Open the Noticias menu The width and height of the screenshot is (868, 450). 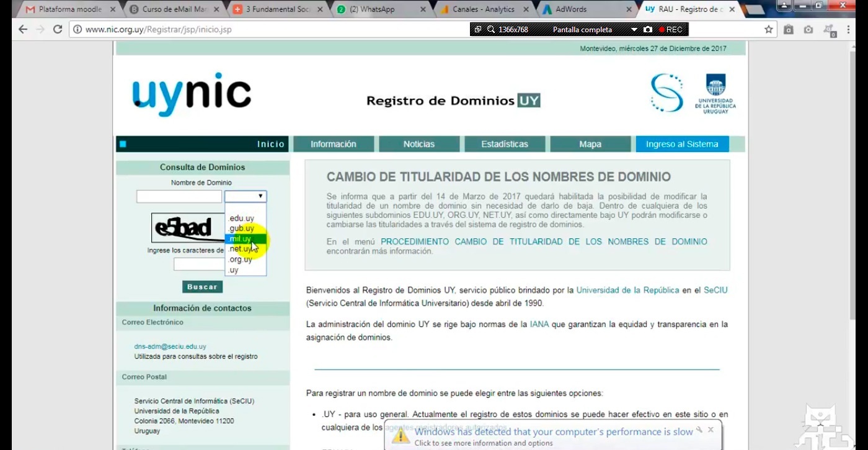(x=419, y=144)
